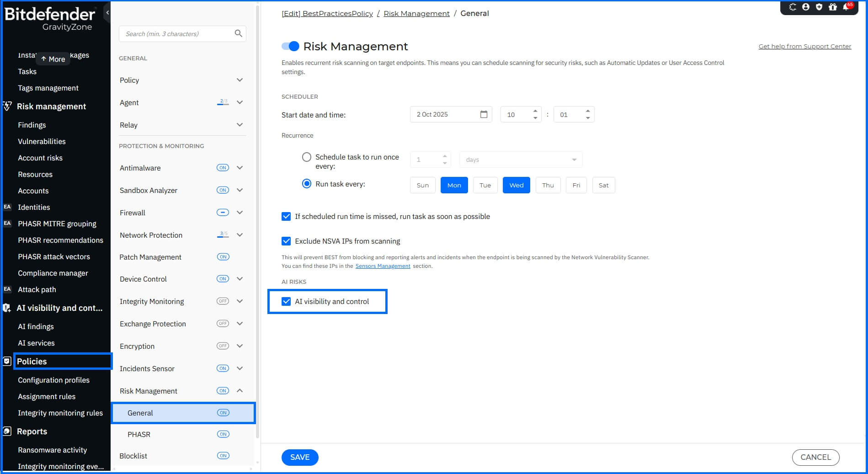Open the notifications bell with 65 badge
868x474 pixels.
pyautogui.click(x=847, y=7)
